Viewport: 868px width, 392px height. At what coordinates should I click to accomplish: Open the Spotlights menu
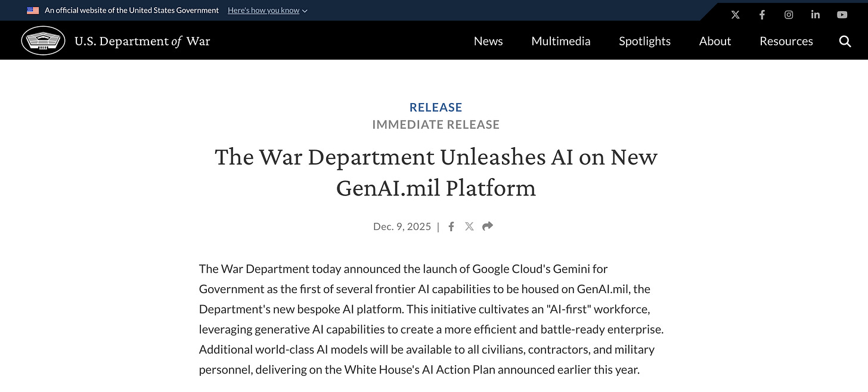644,41
